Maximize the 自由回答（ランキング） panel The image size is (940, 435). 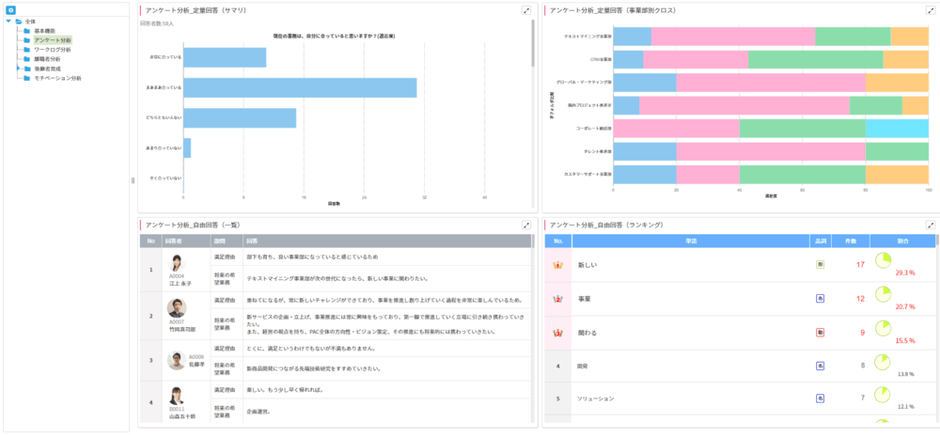931,226
